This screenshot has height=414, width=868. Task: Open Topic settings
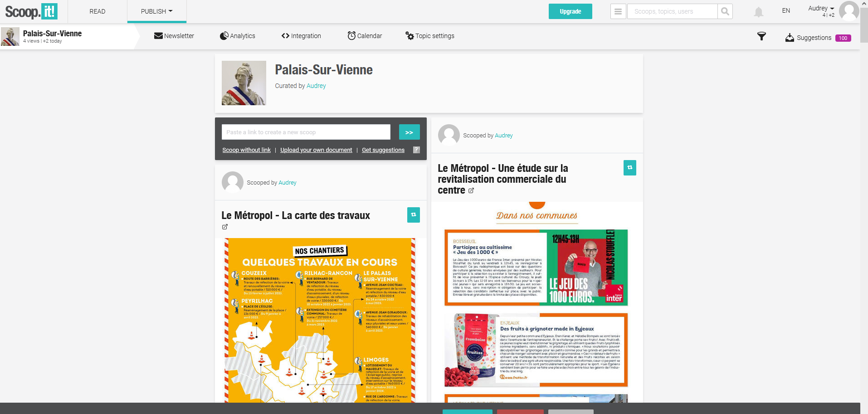(x=430, y=36)
